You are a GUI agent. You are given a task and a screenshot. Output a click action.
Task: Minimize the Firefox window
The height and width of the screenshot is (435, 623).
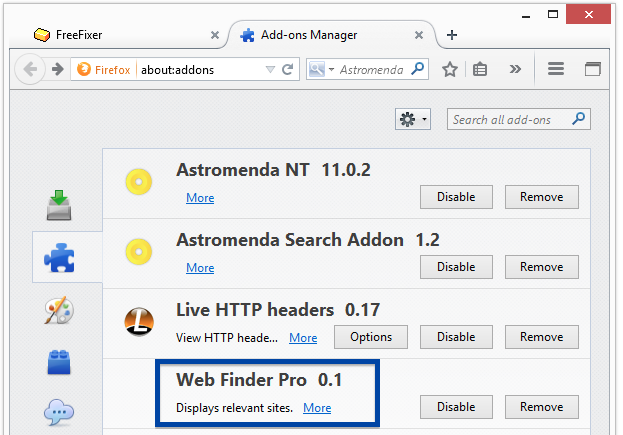tap(526, 16)
